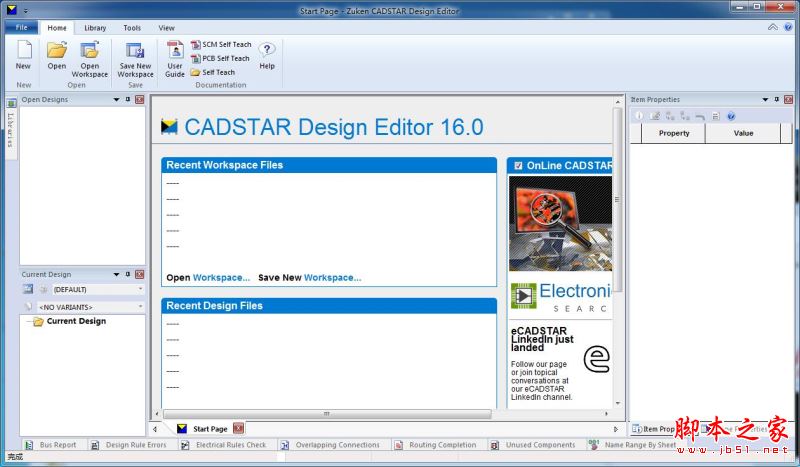
Task: Click the ribbon help icon at top right
Action: pos(789,28)
